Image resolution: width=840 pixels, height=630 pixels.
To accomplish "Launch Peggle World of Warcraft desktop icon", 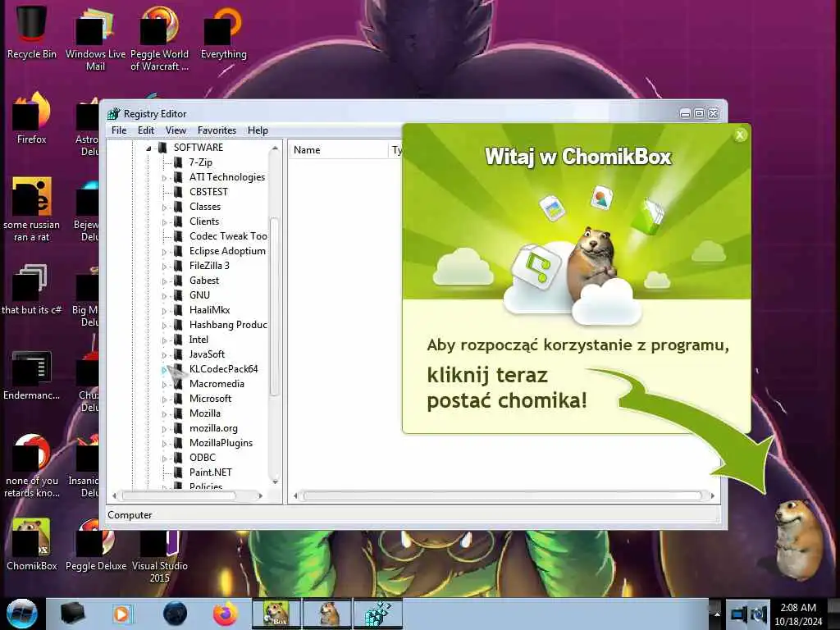I will pos(159,39).
